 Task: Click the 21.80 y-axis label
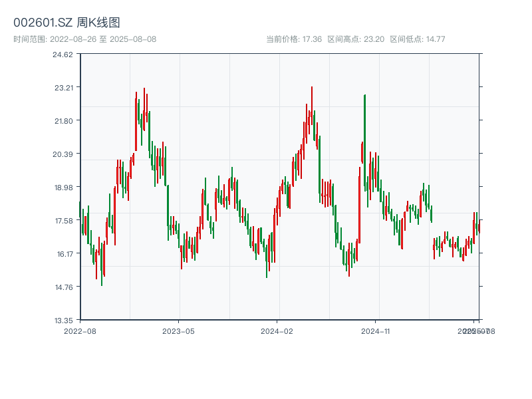click(64, 121)
